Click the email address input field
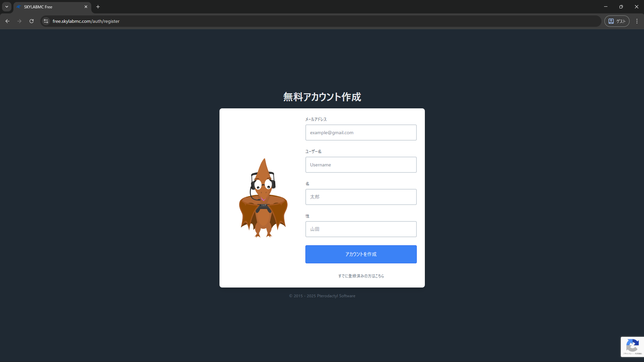 361,133
